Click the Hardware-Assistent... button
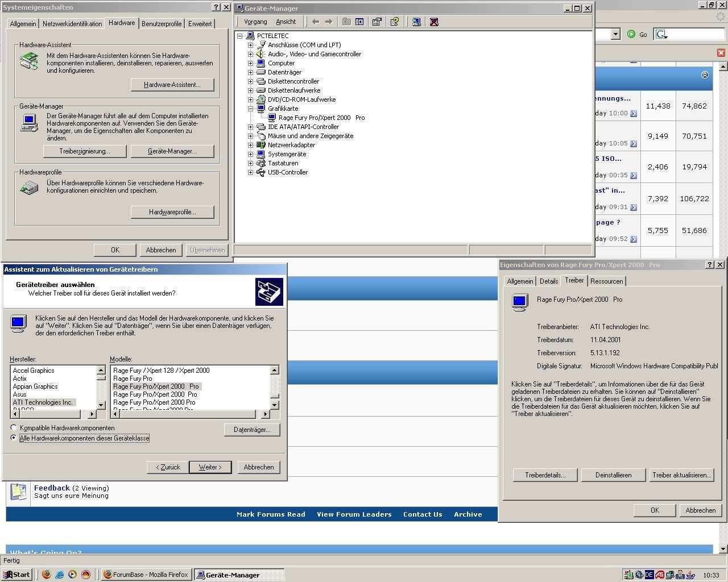Image resolution: width=728 pixels, height=582 pixels. (x=172, y=85)
